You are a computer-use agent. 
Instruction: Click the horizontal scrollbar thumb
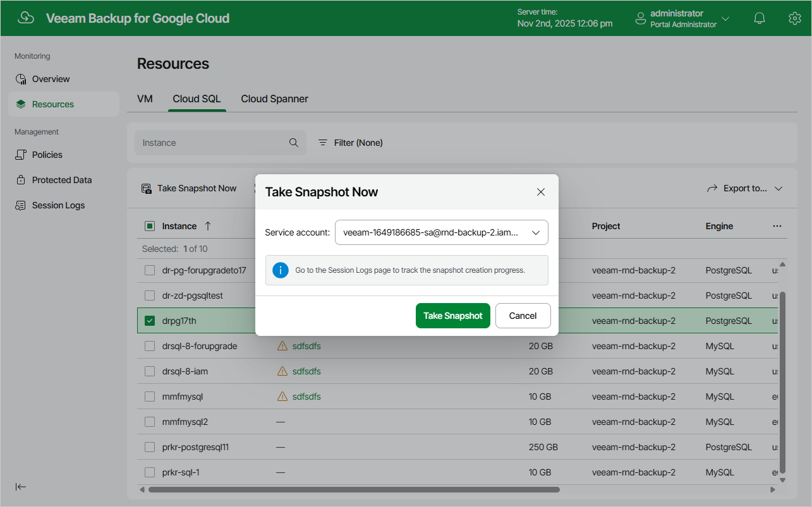[x=354, y=489]
